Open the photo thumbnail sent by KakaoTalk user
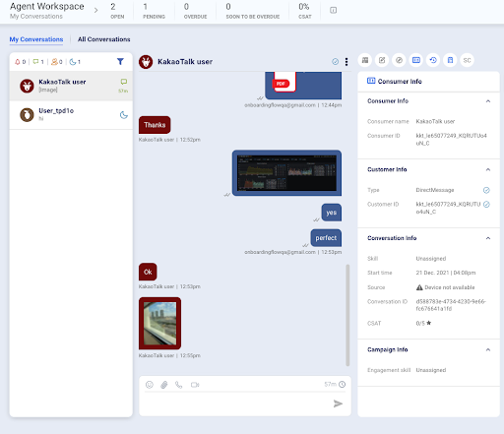The width and height of the screenshot is (504, 434). click(159, 323)
